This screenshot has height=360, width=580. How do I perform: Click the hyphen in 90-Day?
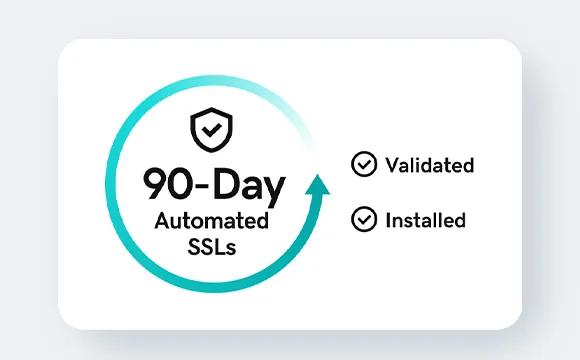(x=202, y=188)
